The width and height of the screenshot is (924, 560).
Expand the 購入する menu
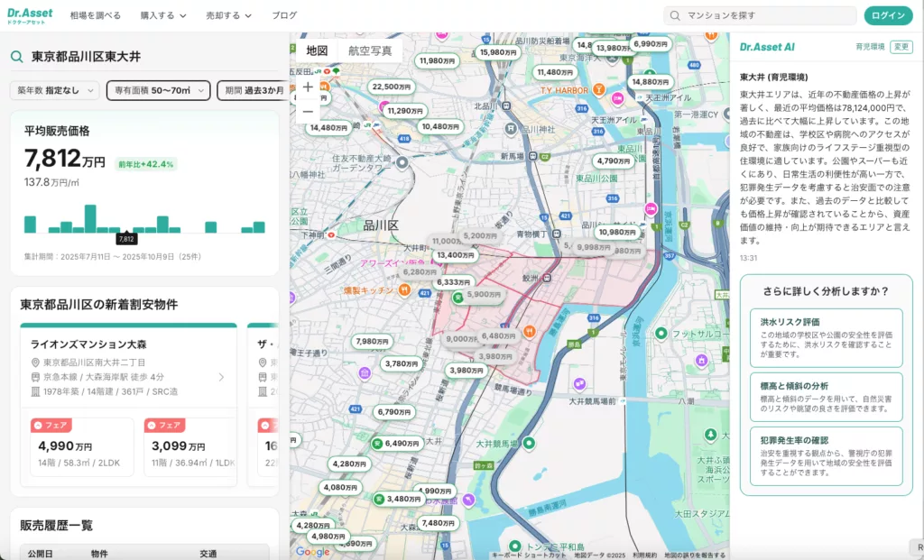(x=163, y=15)
